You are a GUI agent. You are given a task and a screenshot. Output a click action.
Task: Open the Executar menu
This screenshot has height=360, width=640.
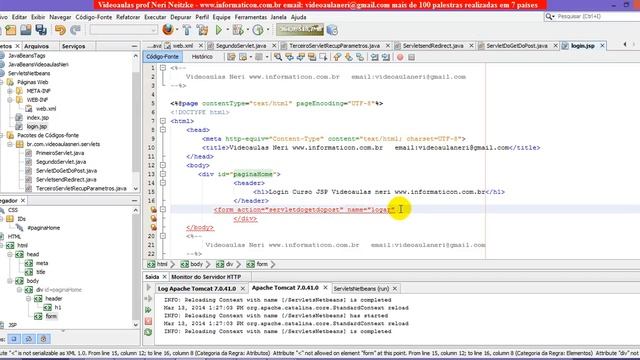pos(155,17)
